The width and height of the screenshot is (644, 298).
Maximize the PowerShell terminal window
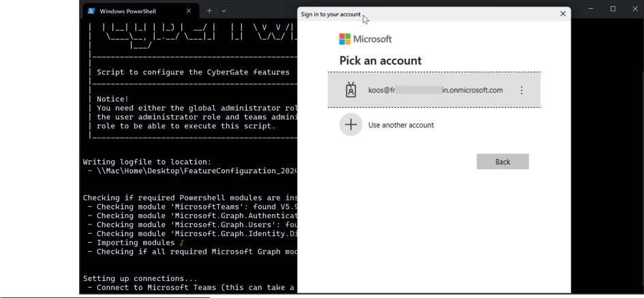[x=613, y=9]
